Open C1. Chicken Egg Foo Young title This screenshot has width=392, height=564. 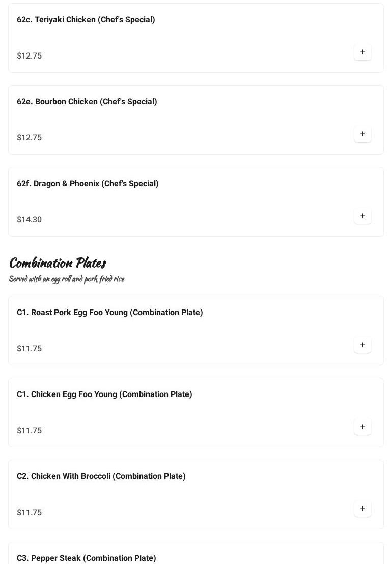(x=104, y=394)
